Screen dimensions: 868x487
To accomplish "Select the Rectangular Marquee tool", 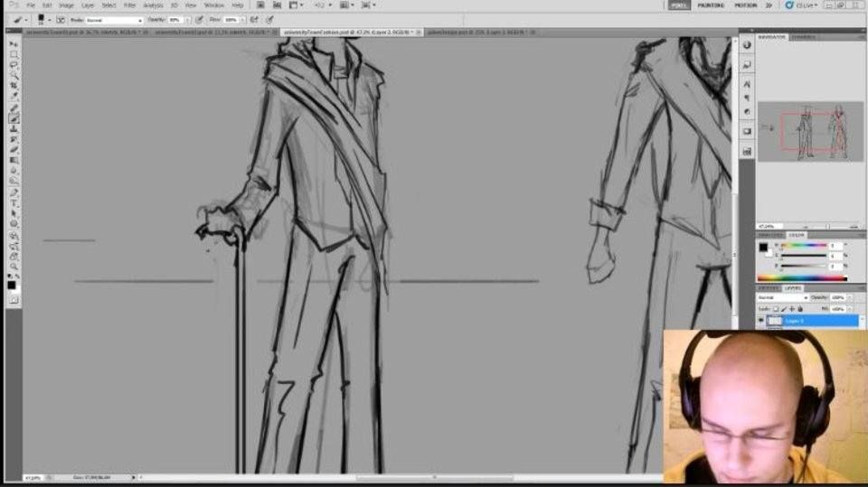I will tap(14, 54).
